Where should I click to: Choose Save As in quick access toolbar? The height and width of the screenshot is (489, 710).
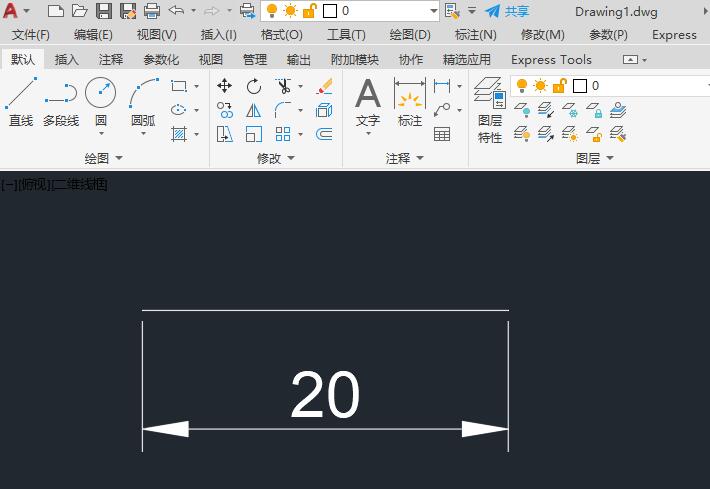pyautogui.click(x=128, y=10)
